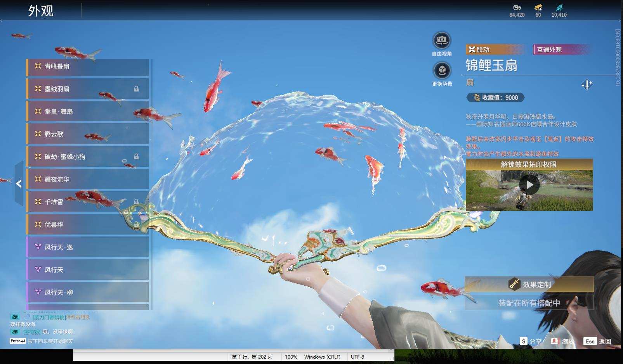Click the 100% zoom in editor status bar
Image resolution: width=623 pixels, height=364 pixels.
[291, 357]
